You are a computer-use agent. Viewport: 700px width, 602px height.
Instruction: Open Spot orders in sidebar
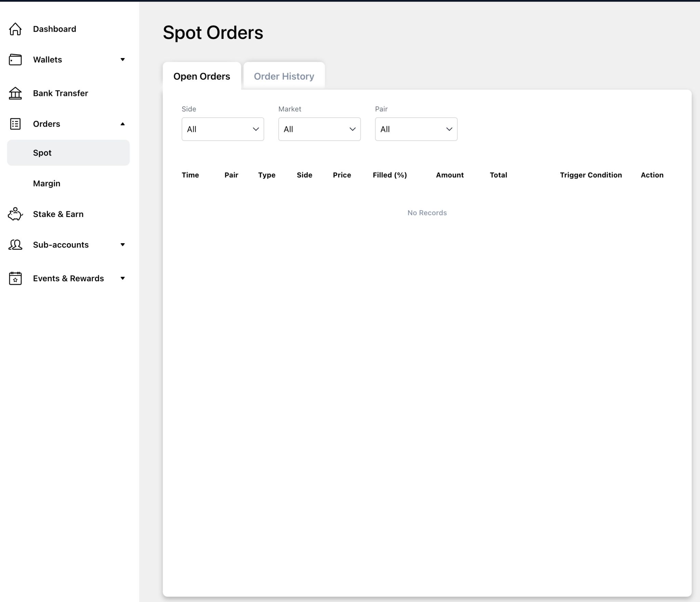(x=68, y=153)
